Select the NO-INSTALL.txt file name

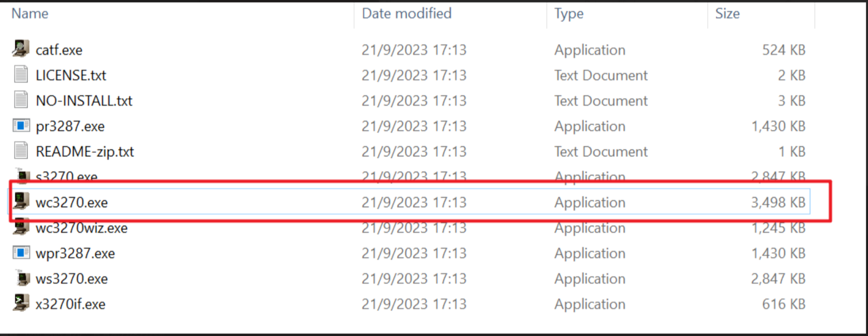(84, 100)
